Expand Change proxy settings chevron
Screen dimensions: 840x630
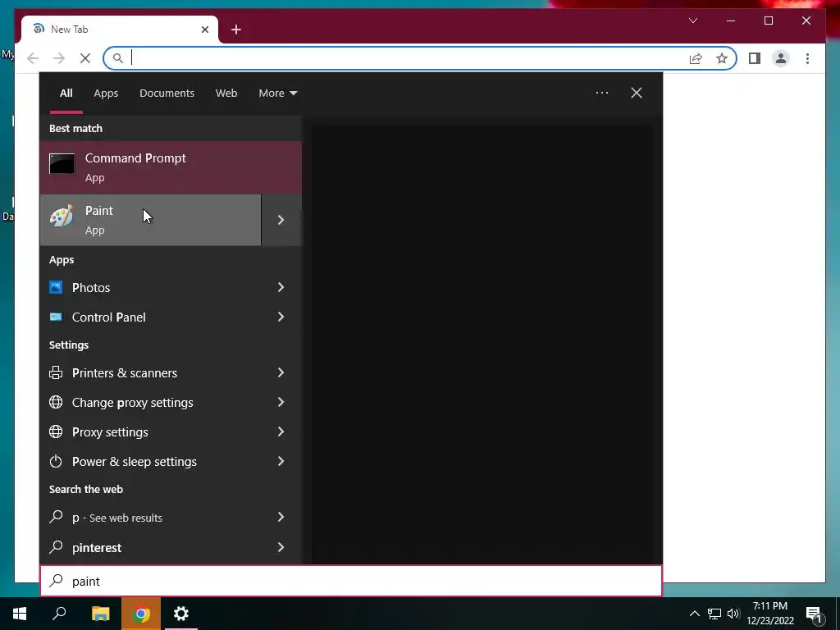point(281,402)
